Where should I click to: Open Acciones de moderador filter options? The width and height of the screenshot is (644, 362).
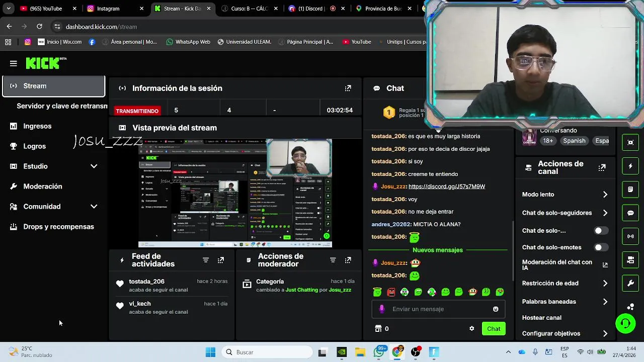point(333,260)
